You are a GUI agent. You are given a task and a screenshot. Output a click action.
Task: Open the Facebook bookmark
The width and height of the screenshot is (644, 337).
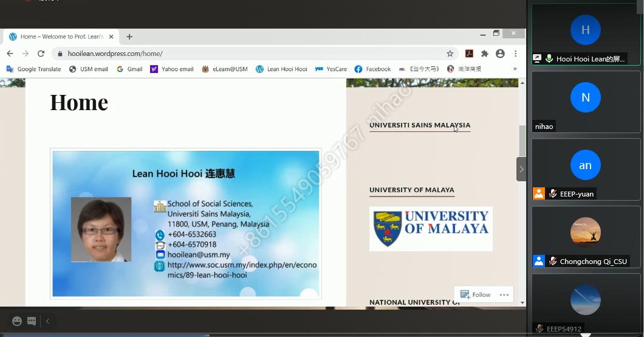pyautogui.click(x=372, y=69)
